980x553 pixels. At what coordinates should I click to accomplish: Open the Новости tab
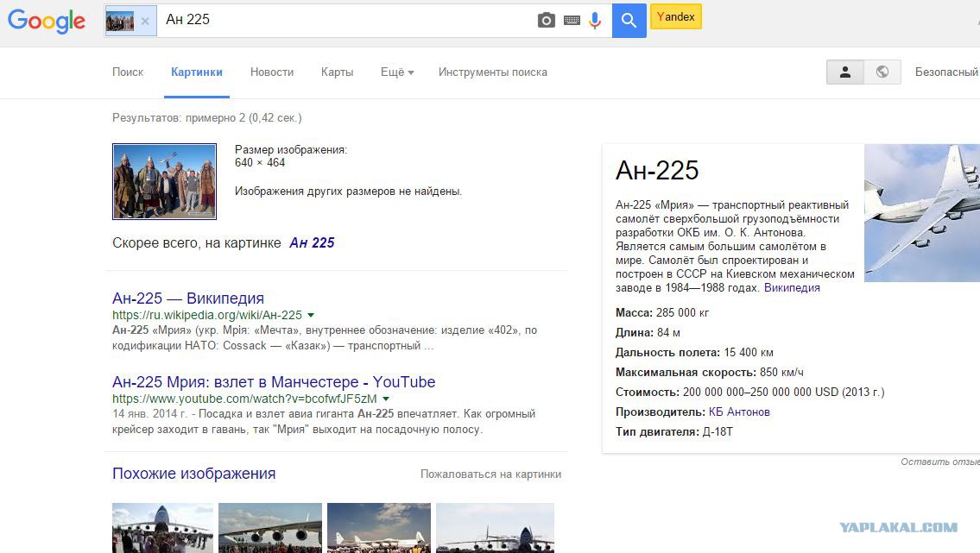click(272, 72)
